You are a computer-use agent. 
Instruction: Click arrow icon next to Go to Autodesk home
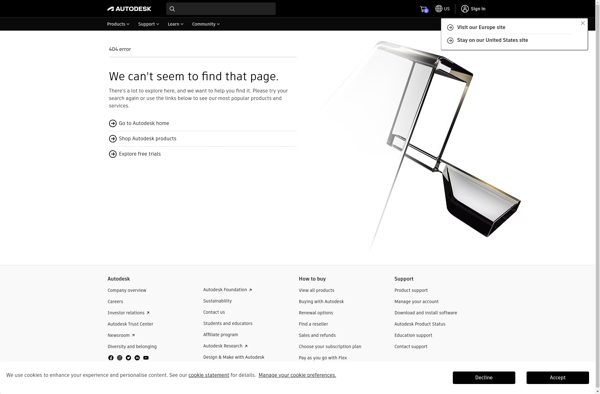click(112, 123)
